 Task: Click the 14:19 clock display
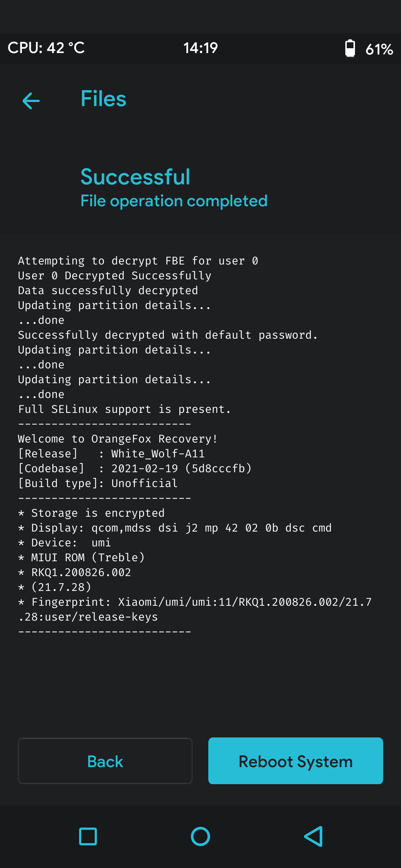200,48
